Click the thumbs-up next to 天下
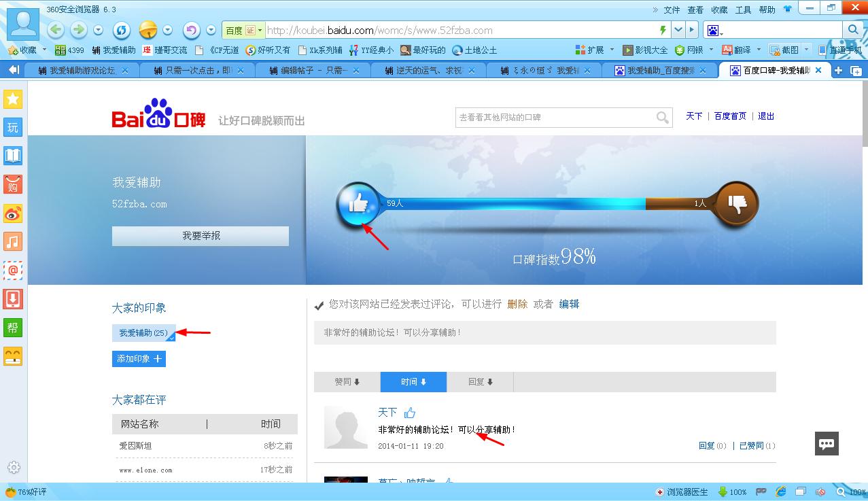 pos(409,413)
